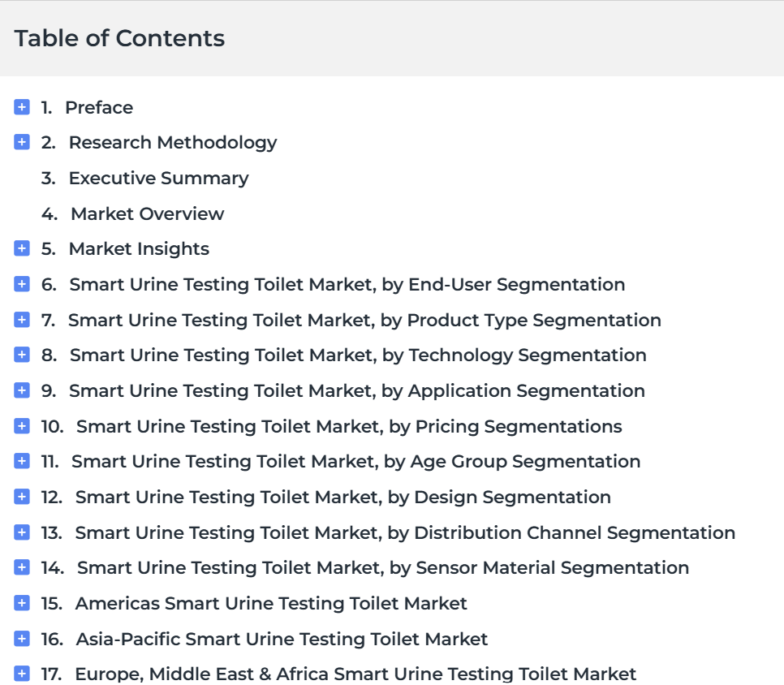Expand the Market Insights plus icon
Screen dimensions: 784x685
click(21, 248)
